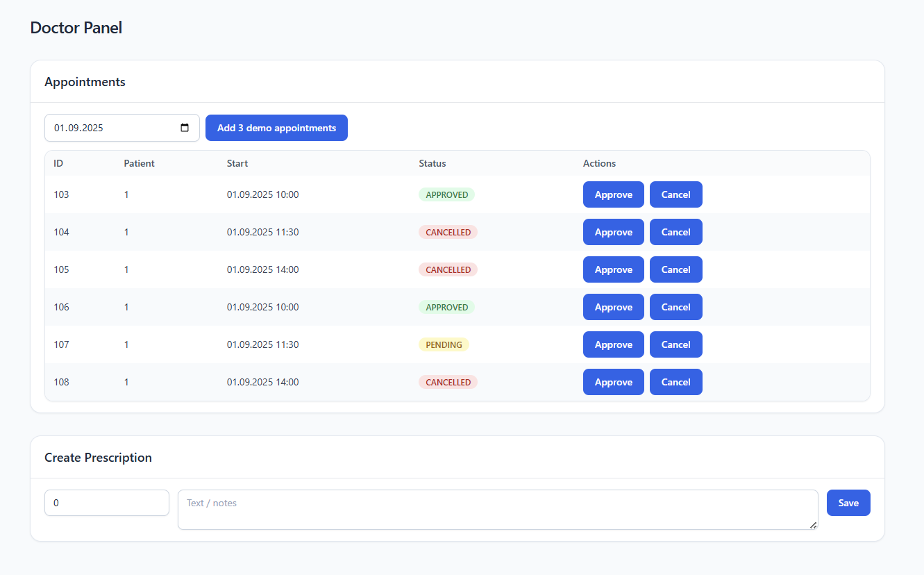Image resolution: width=924 pixels, height=575 pixels.
Task: Save the prescription
Action: [848, 503]
